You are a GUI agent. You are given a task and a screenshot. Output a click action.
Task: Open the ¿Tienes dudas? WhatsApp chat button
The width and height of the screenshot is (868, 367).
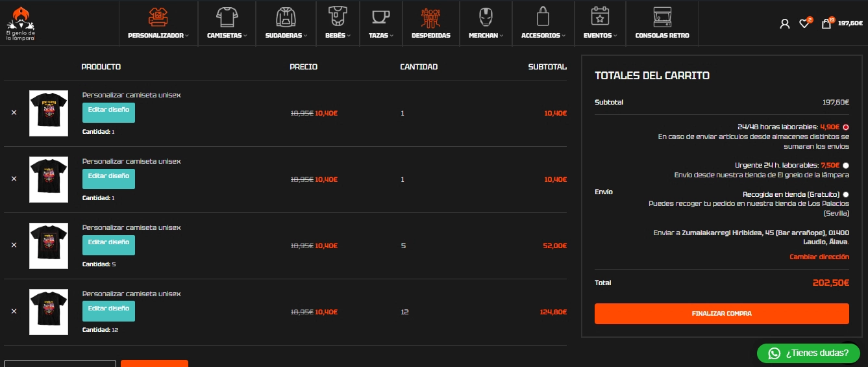click(x=808, y=353)
